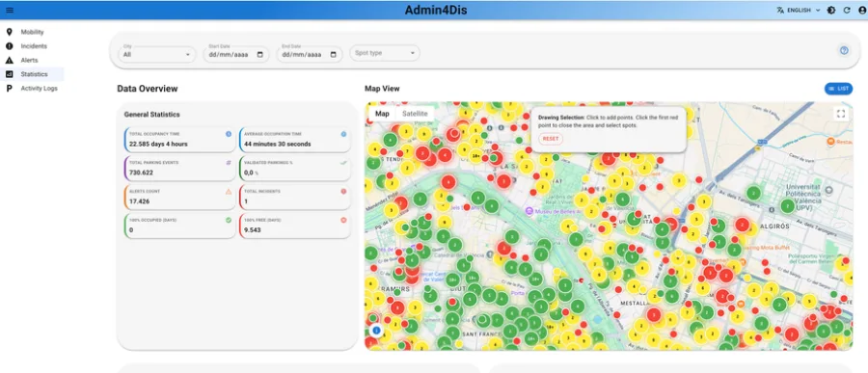Click the 100% Occupied green check icon

[x=228, y=220]
